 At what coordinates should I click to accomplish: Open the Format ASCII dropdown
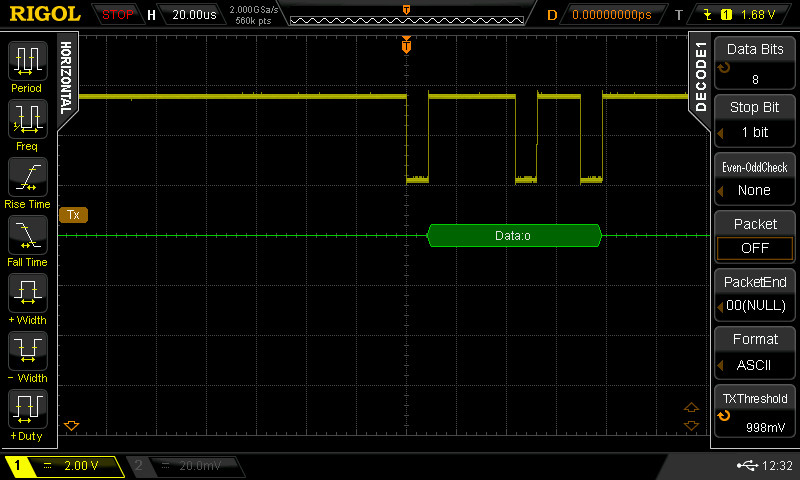click(x=755, y=353)
